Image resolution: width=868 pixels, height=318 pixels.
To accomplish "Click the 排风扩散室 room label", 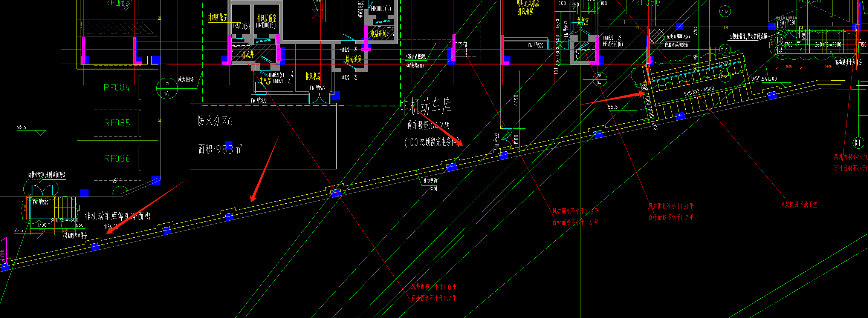I will (x=266, y=18).
